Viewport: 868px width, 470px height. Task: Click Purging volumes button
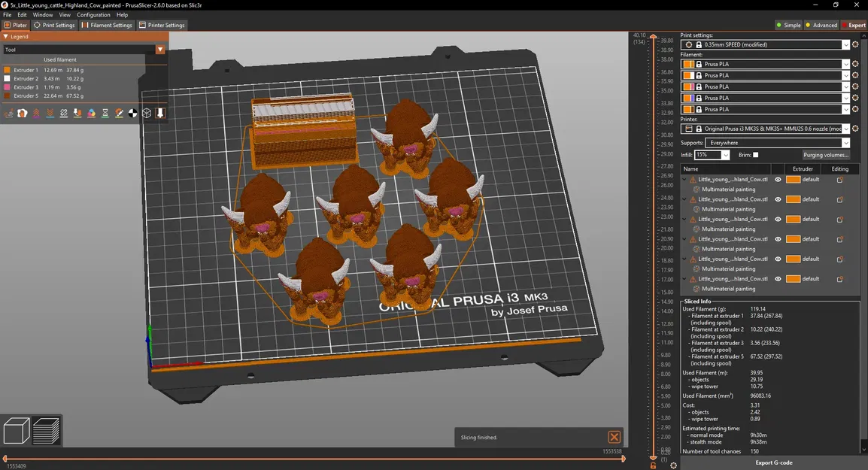(825, 155)
